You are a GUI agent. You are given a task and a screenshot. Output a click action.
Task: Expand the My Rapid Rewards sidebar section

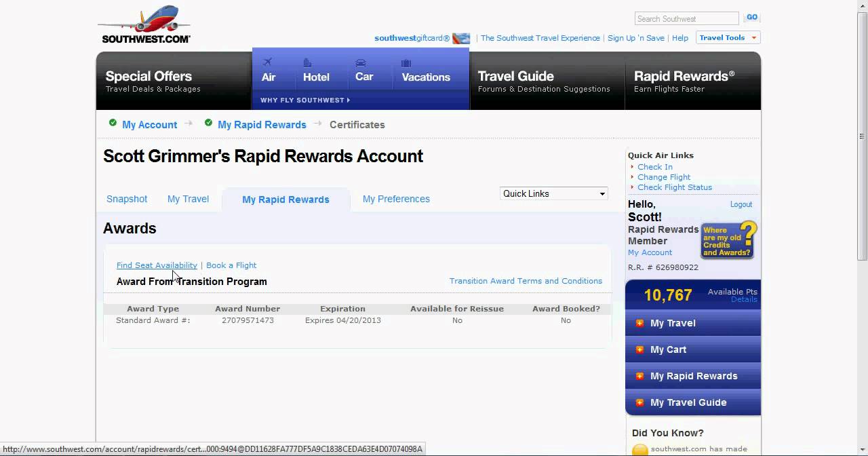[693, 376]
